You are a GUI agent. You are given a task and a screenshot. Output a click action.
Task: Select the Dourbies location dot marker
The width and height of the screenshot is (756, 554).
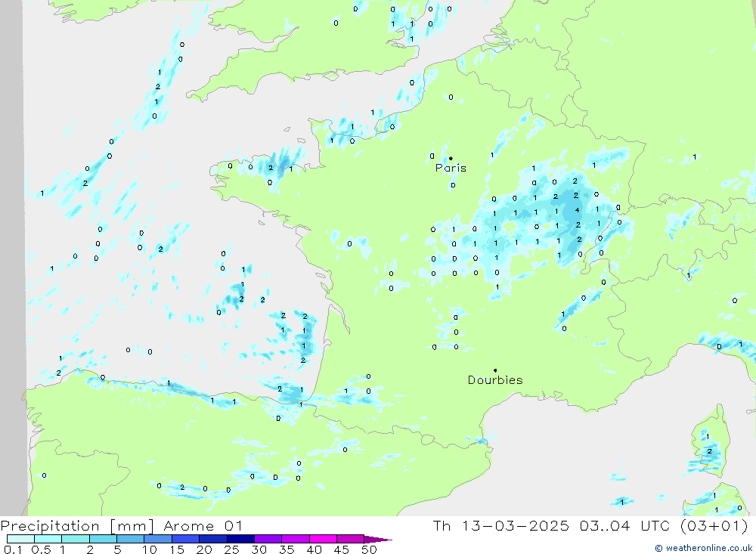click(495, 370)
